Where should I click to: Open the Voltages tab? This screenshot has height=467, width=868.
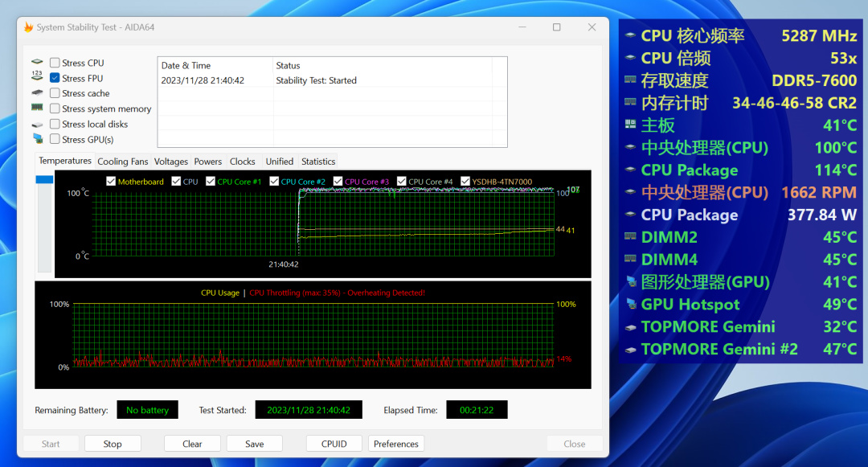(x=171, y=162)
